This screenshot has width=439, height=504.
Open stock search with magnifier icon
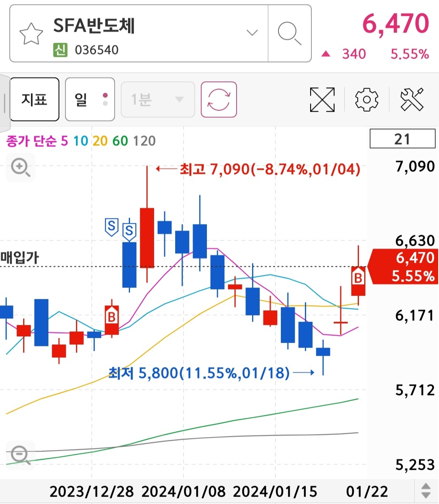pos(289,33)
